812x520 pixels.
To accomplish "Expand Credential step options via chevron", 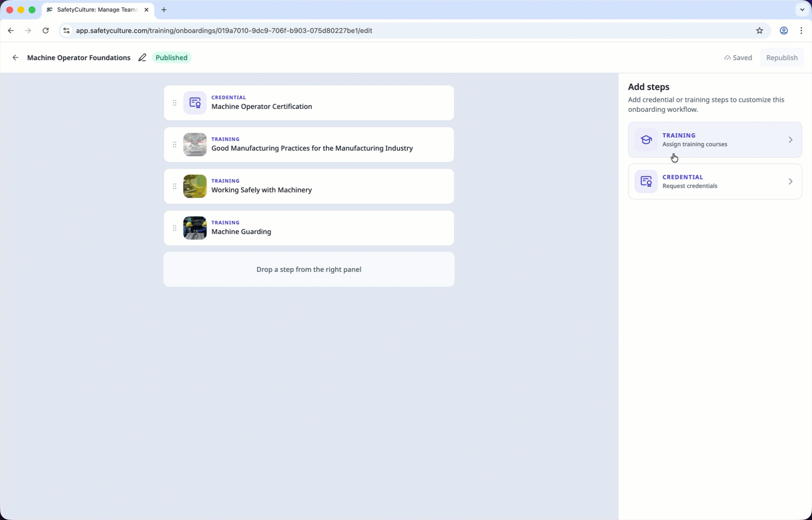I will 790,181.
